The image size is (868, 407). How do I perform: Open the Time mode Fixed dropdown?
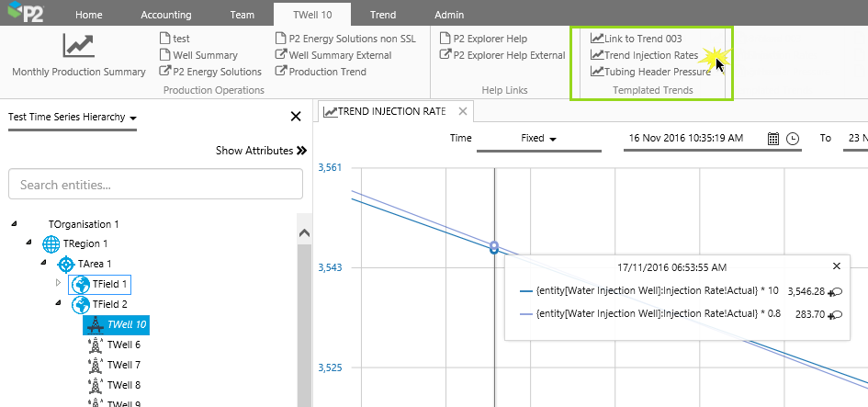tap(539, 138)
